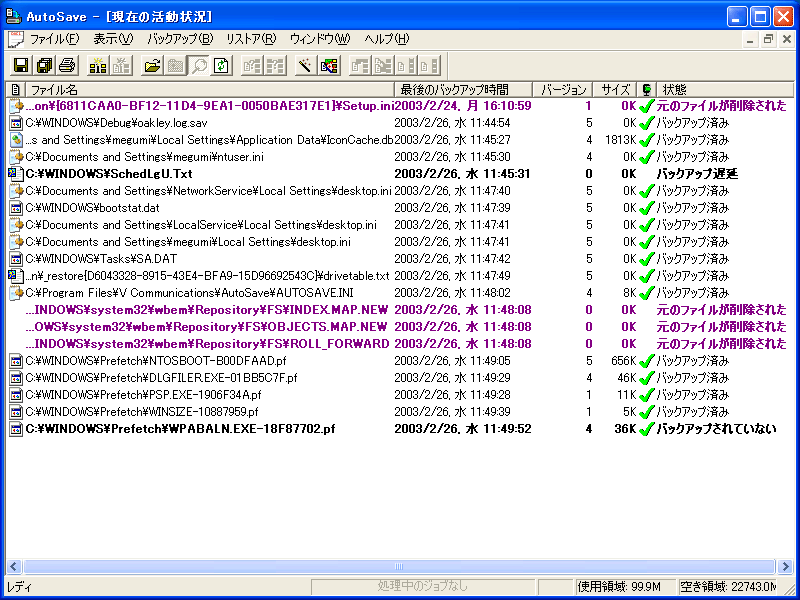Click the file icon for AUTOSAVE.INI
The height and width of the screenshot is (600, 800).
coord(16,293)
